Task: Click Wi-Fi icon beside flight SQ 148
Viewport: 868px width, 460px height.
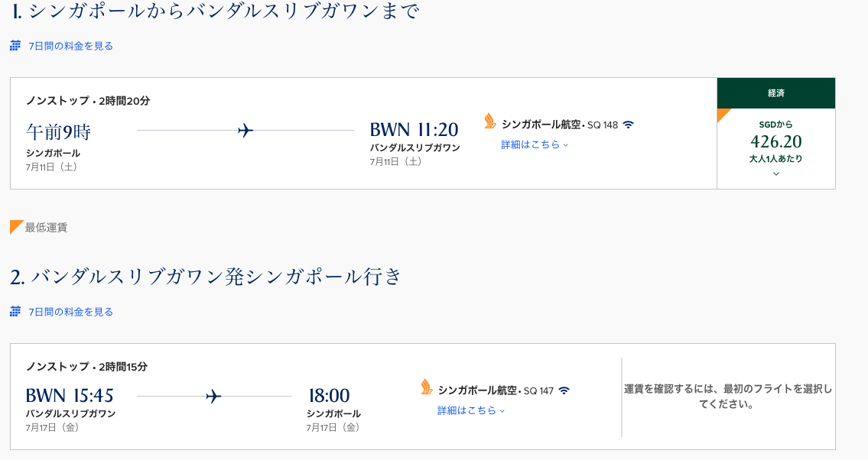Action: (x=629, y=125)
